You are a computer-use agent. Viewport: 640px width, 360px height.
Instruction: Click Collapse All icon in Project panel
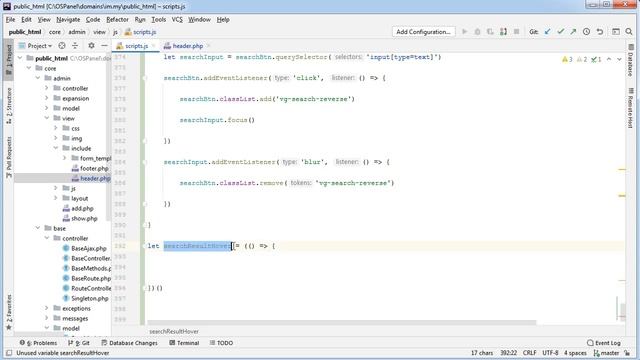point(75,46)
